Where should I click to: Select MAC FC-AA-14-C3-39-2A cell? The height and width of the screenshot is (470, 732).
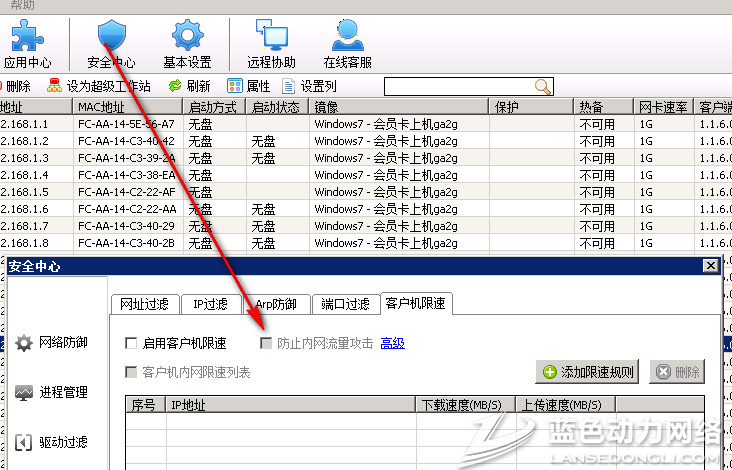pos(127,158)
